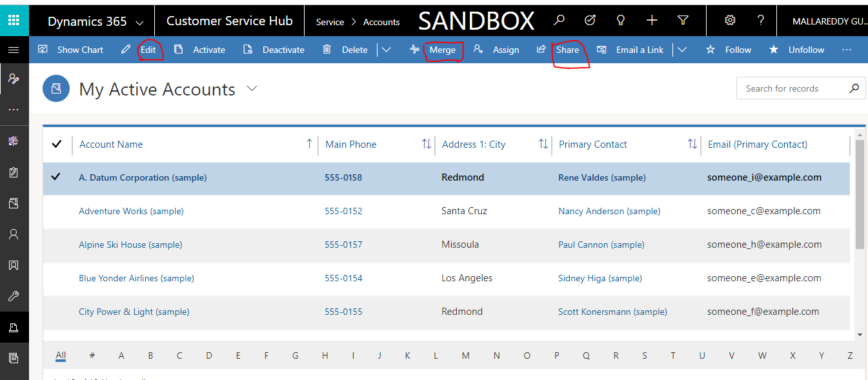868x380 pixels.
Task: Click the quick create plus icon
Action: click(652, 21)
